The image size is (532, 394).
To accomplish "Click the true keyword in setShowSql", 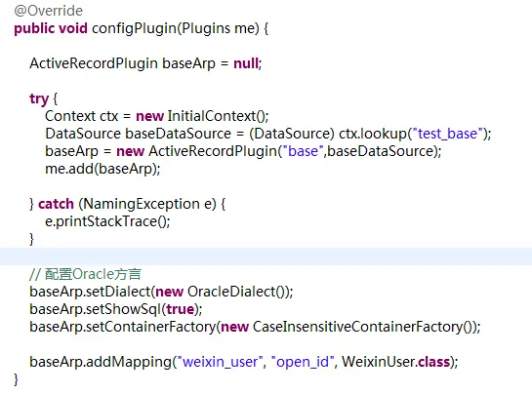I will point(180,309).
